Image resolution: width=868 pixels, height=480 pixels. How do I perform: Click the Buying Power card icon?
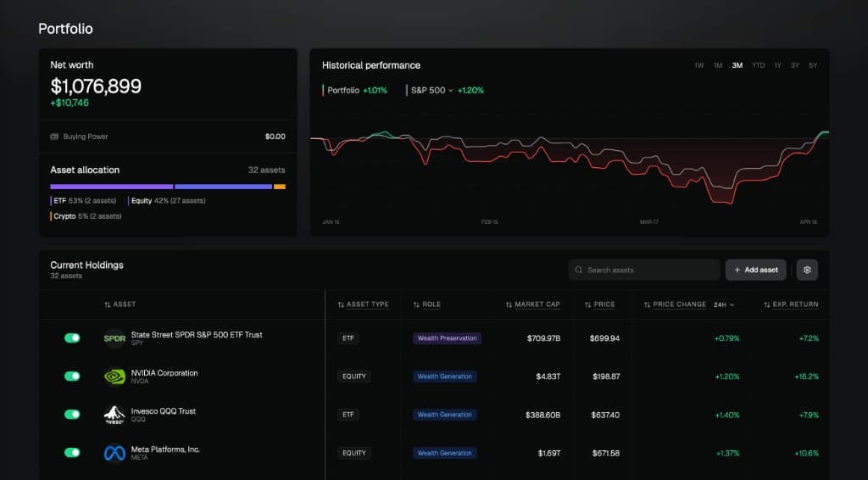(54, 137)
